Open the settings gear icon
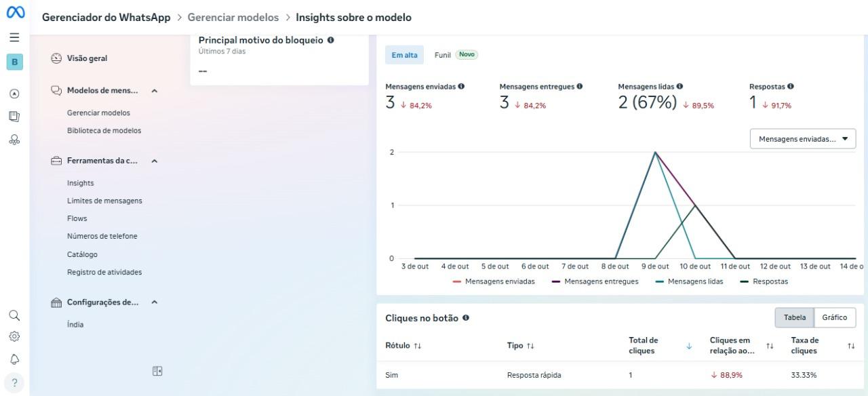Image resolution: width=868 pixels, height=396 pixels. (14, 336)
